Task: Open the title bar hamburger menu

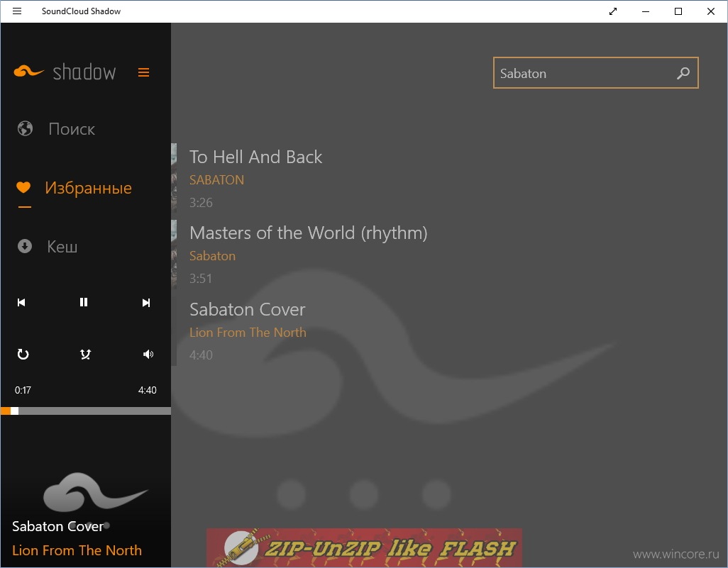Action: pyautogui.click(x=17, y=11)
